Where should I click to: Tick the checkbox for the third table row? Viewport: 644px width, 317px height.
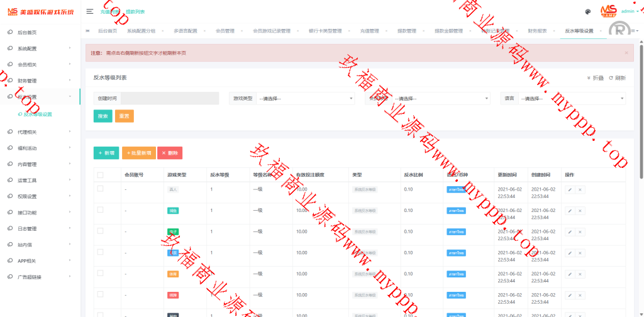(100, 231)
